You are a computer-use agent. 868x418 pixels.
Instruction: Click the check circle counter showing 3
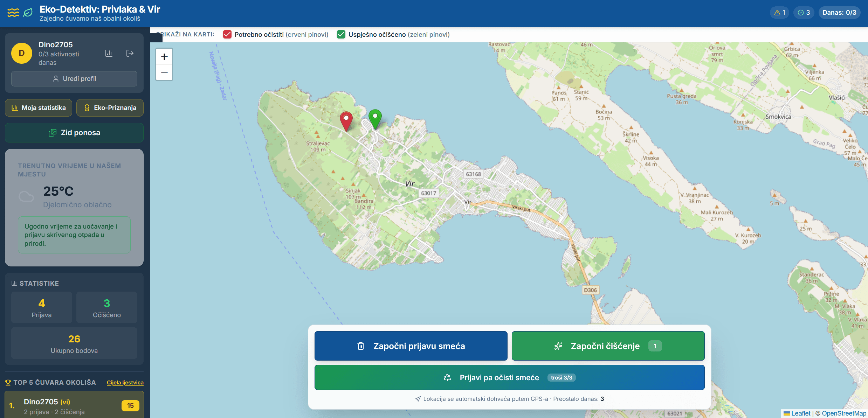point(804,13)
